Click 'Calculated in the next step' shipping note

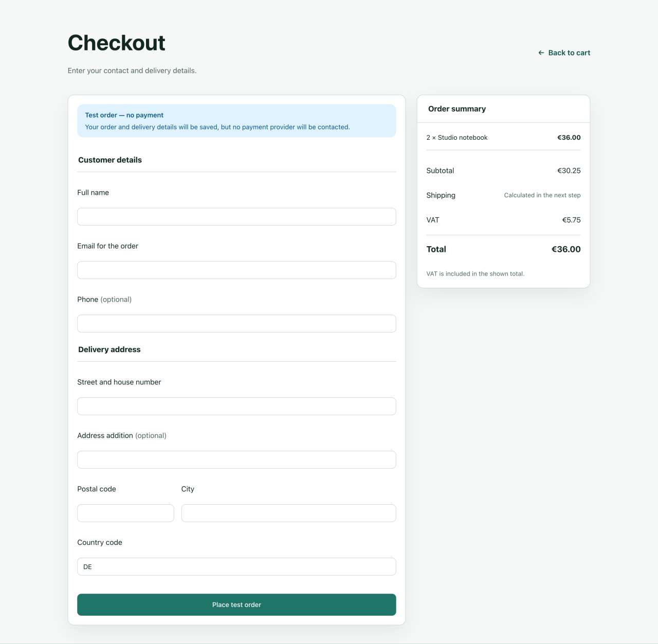(x=542, y=195)
